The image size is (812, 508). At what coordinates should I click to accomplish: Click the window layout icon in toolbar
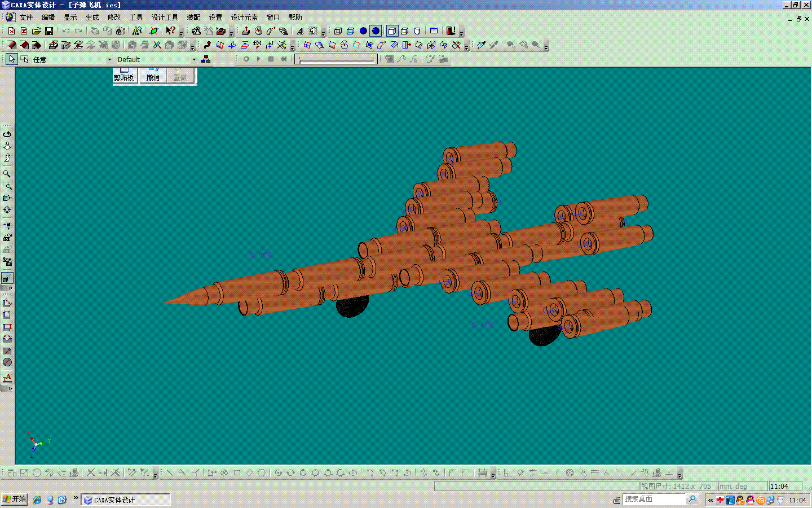point(434,31)
